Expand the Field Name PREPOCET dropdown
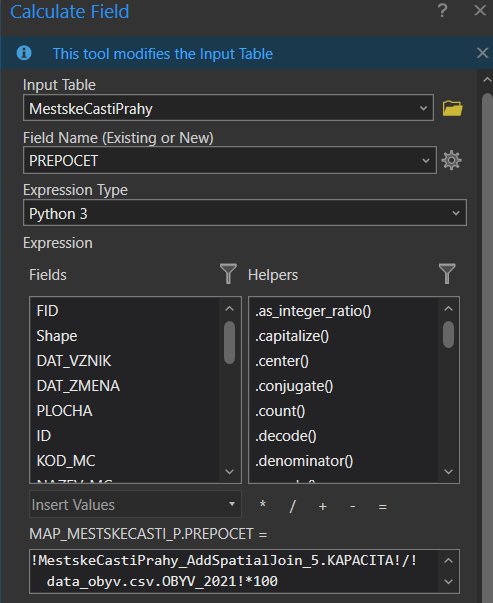This screenshot has height=603, width=493. [426, 160]
